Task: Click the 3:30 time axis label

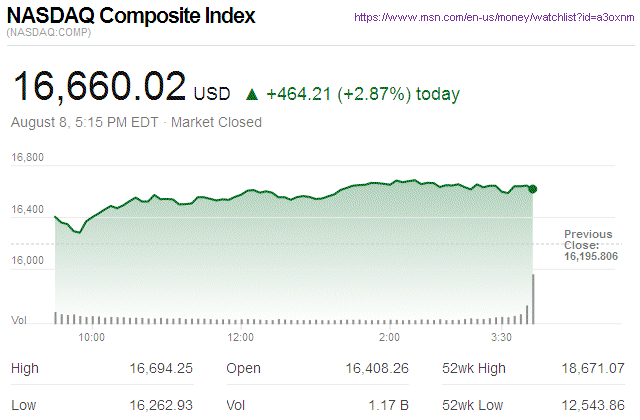Action: [x=501, y=337]
